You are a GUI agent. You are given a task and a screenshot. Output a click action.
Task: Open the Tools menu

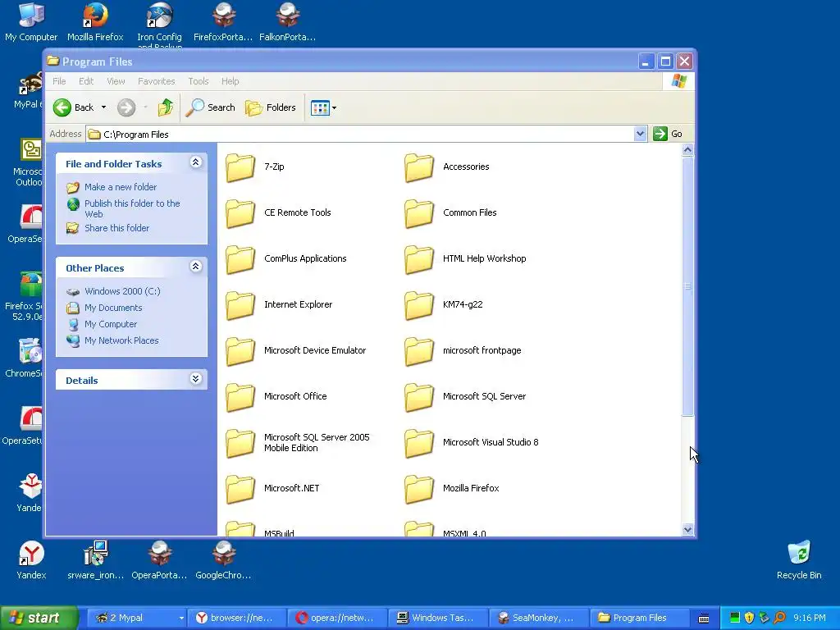click(199, 81)
